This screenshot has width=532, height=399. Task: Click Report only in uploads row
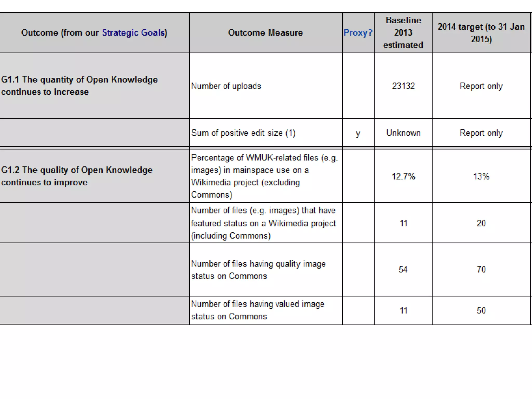481,86
